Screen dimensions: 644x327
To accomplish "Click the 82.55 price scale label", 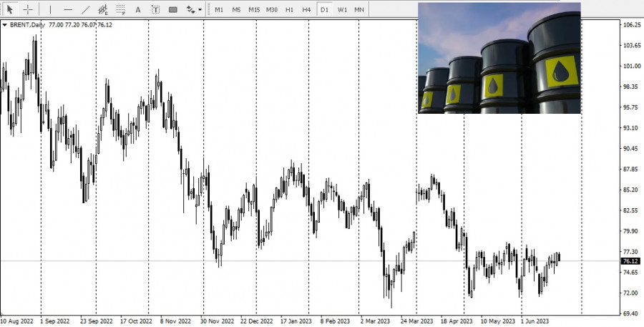I will pos(632,210).
